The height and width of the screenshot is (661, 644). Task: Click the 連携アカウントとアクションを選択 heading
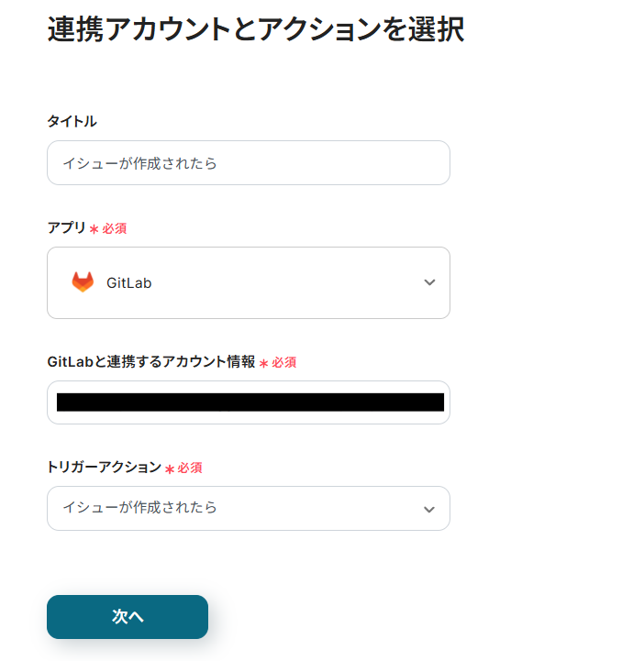point(255,29)
